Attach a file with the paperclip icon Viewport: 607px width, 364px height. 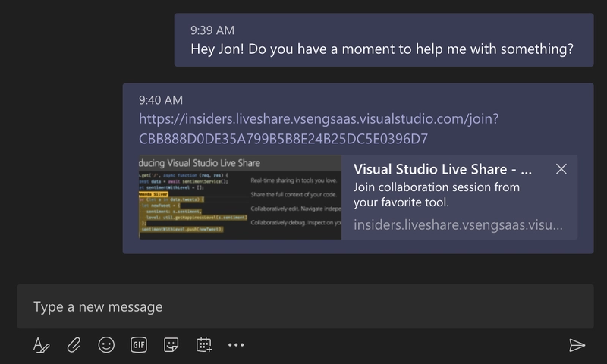pyautogui.click(x=74, y=344)
